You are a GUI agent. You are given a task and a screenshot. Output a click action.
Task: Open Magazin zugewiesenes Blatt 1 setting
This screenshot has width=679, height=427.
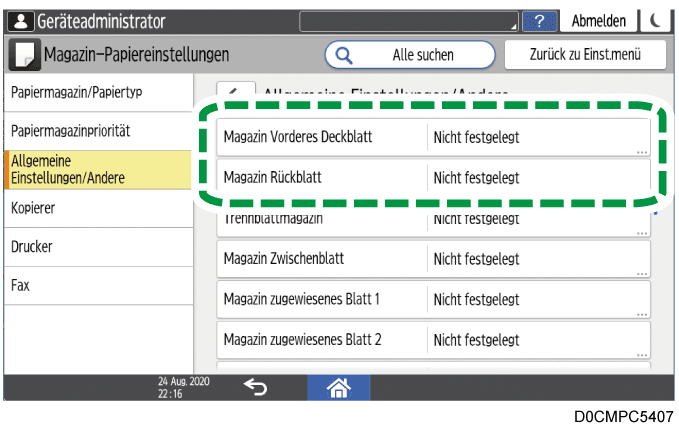[x=433, y=299]
